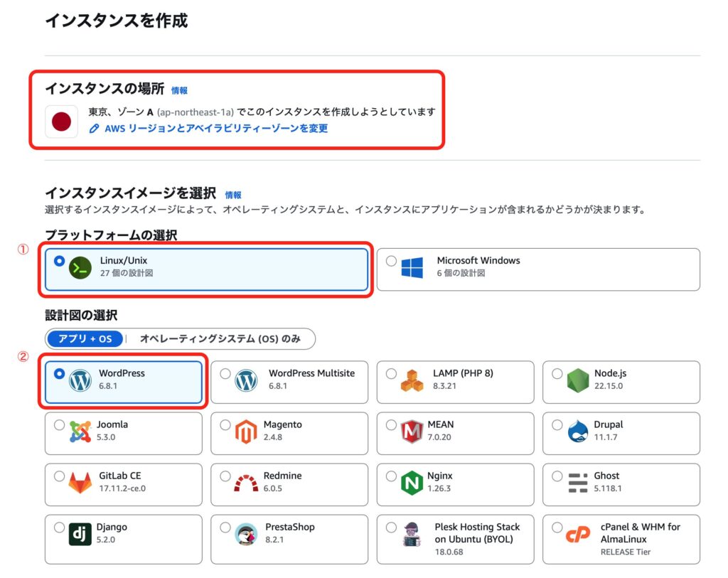This screenshot has width=728, height=578.
Task: Click the Drupal drop icon
Action: coord(578,432)
